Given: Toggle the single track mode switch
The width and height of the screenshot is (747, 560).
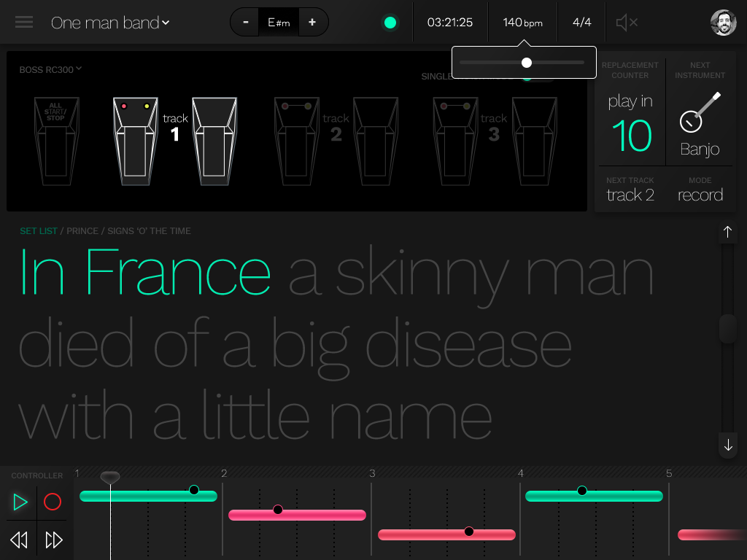Looking at the screenshot, I should (x=533, y=77).
